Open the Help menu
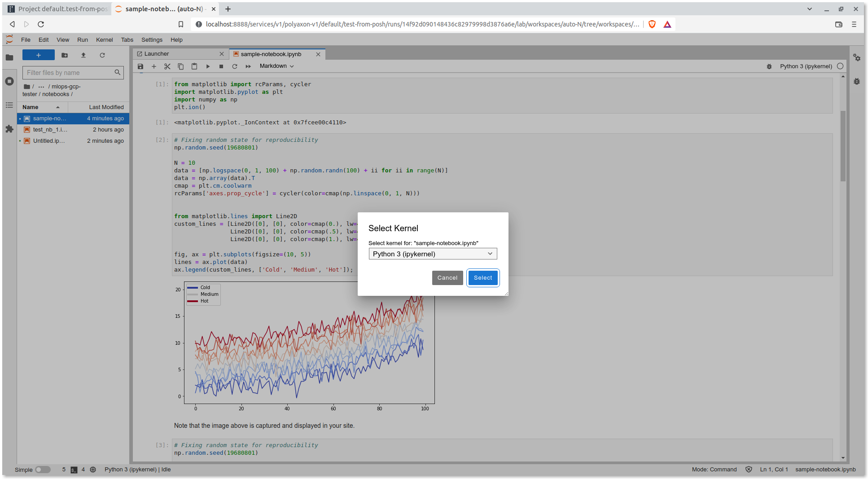The width and height of the screenshot is (868, 479). click(176, 40)
